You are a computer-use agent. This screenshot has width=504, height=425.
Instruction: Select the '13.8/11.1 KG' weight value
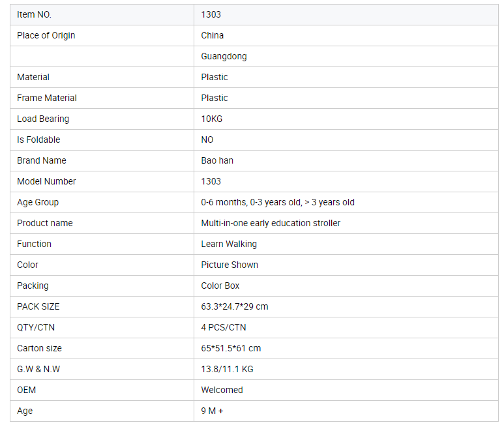click(227, 369)
